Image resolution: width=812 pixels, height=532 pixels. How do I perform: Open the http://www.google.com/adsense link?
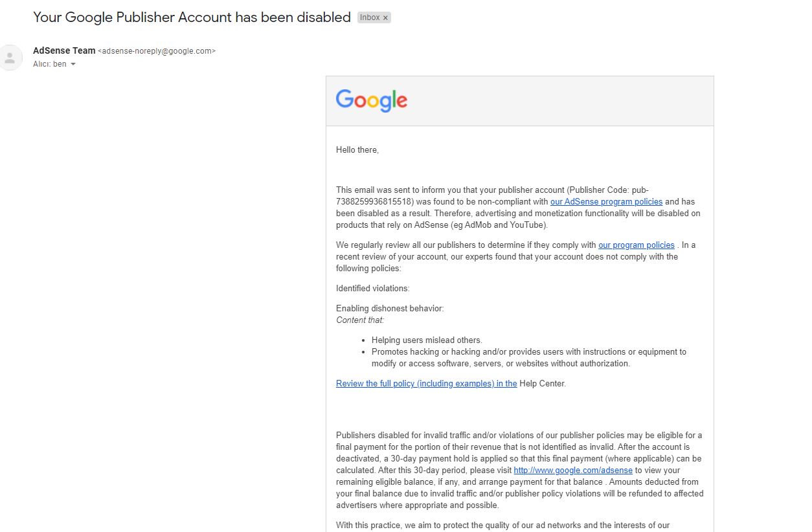pos(573,471)
